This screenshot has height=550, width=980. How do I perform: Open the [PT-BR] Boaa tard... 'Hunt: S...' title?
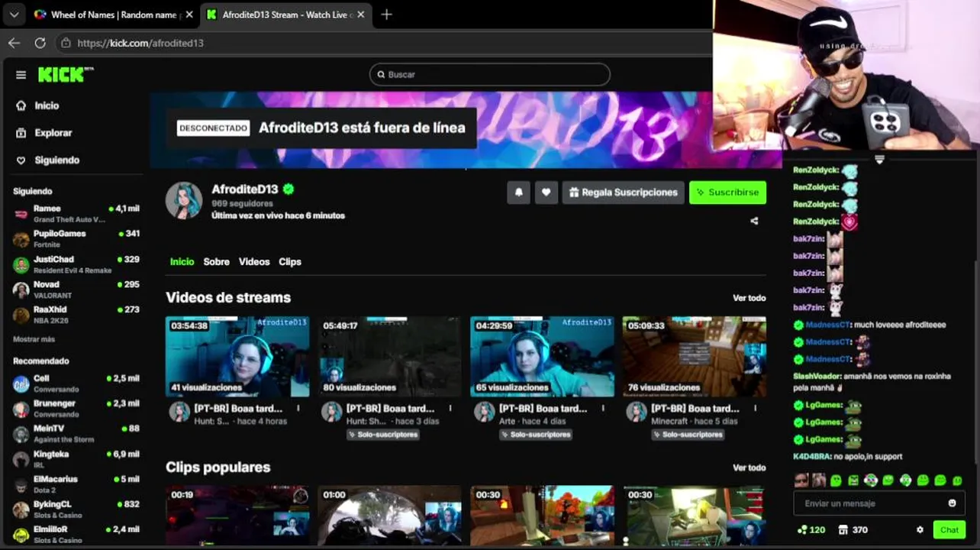coord(238,409)
